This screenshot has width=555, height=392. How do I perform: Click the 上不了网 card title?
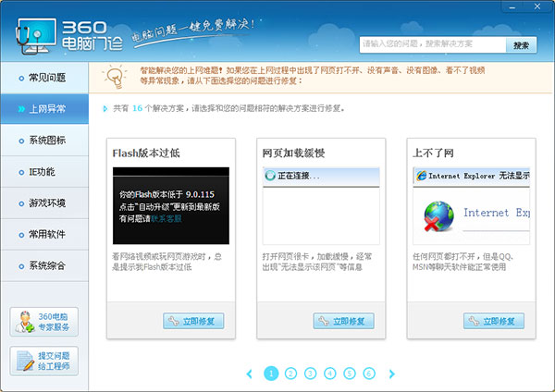pyautogui.click(x=433, y=153)
